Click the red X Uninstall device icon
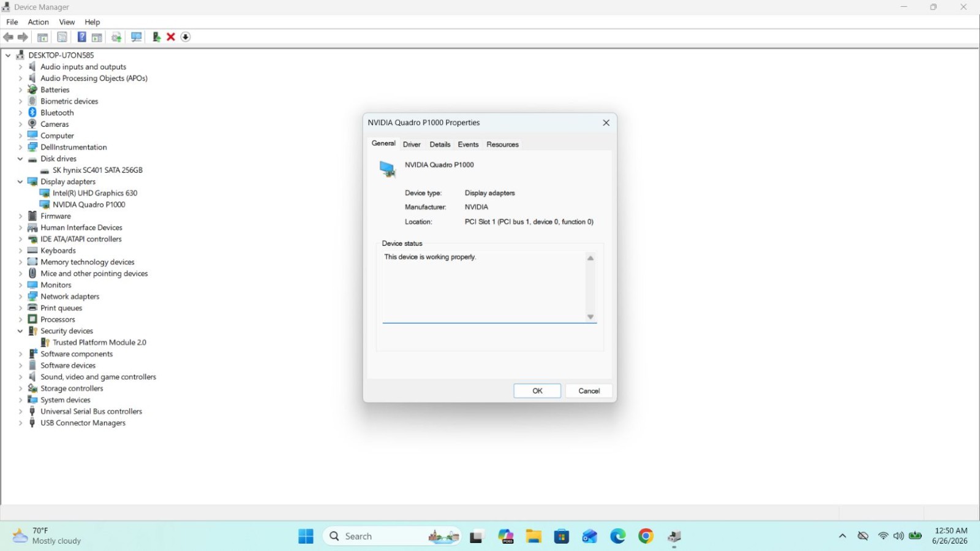This screenshot has width=980, height=551. tap(171, 37)
